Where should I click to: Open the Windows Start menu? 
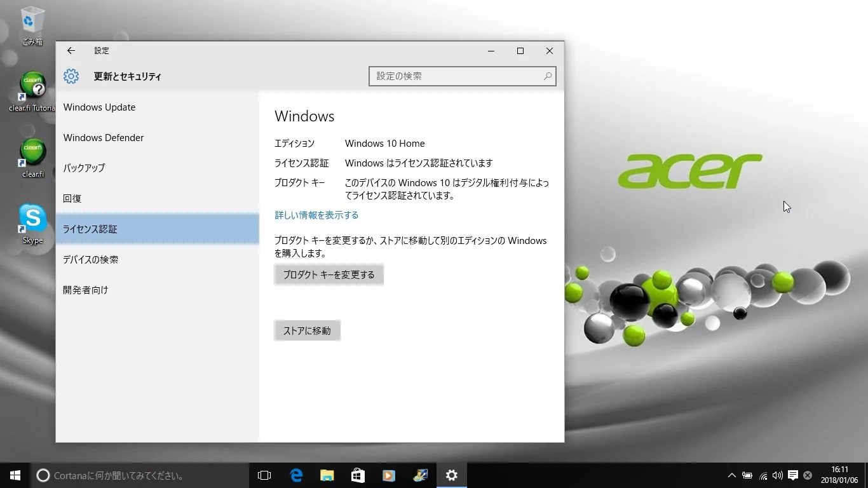[15, 475]
